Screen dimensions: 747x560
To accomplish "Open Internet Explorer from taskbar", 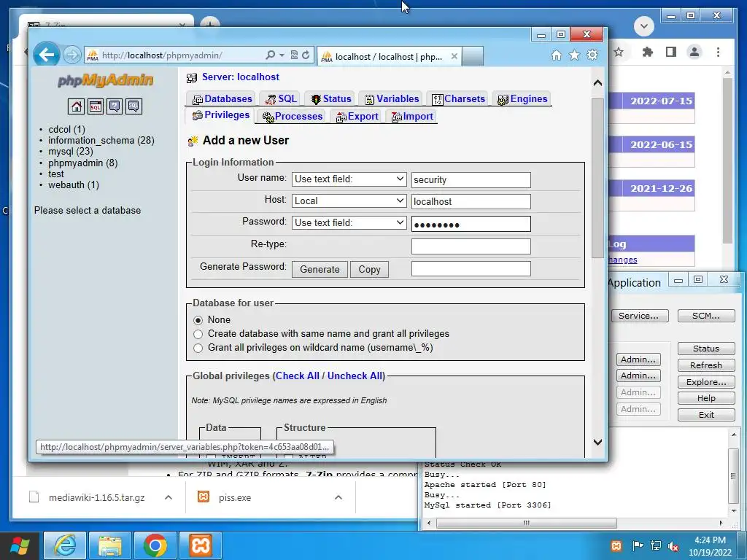I will point(65,545).
